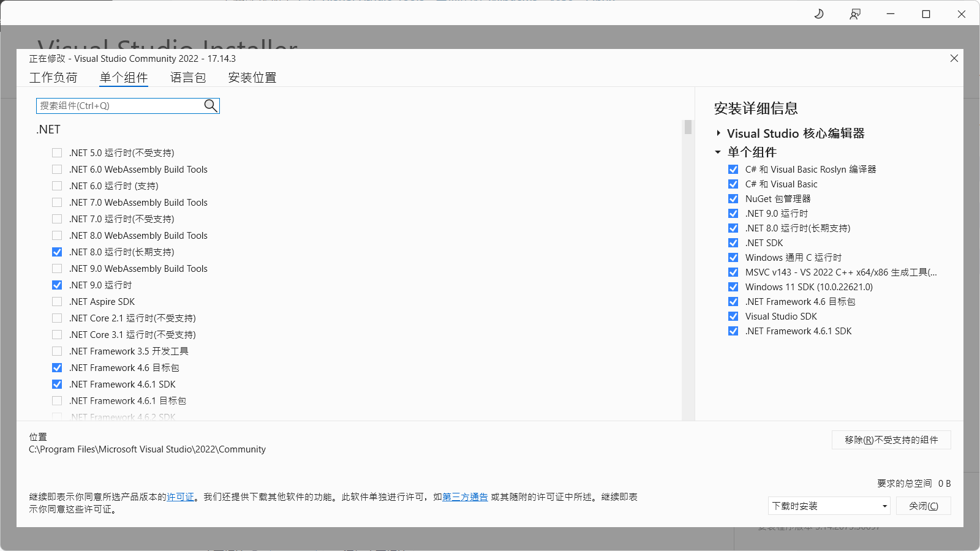Click the 安装详细信息 heading
The image size is (980, 551).
click(756, 108)
